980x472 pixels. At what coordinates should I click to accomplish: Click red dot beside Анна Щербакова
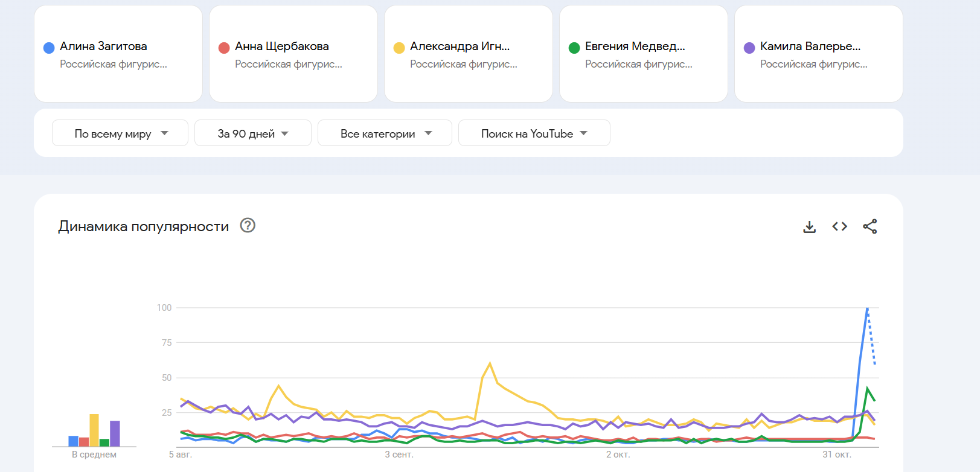[x=224, y=48]
